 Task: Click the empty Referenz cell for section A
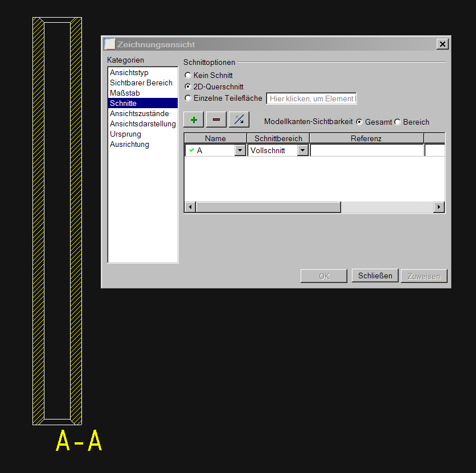coord(367,150)
